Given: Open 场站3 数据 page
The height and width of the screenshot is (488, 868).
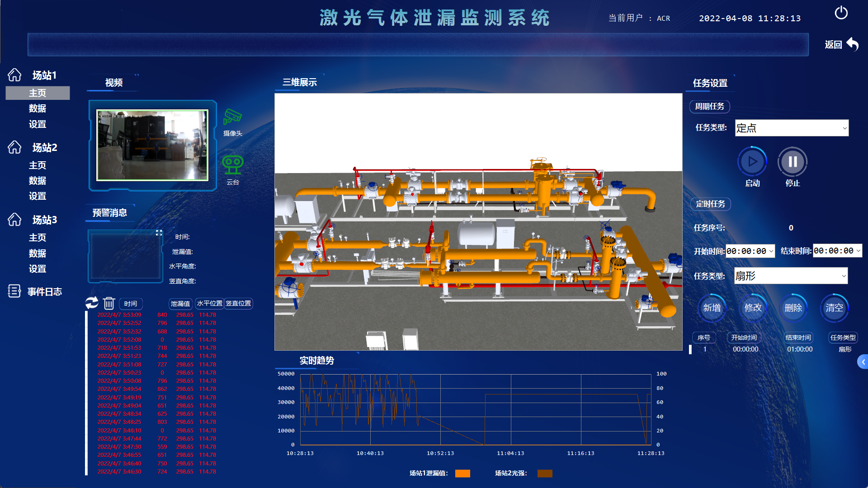Looking at the screenshot, I should click(38, 253).
